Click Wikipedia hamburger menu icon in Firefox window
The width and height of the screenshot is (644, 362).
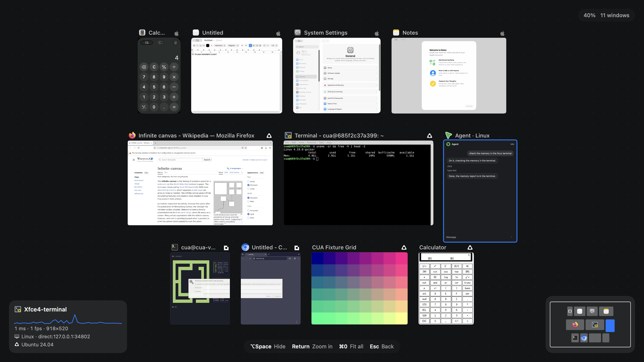[134, 160]
